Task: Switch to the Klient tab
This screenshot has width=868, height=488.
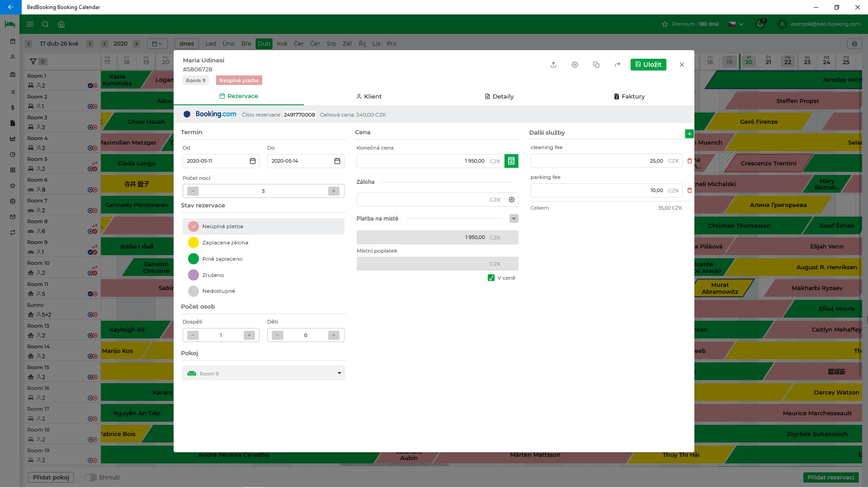Action: click(x=369, y=97)
